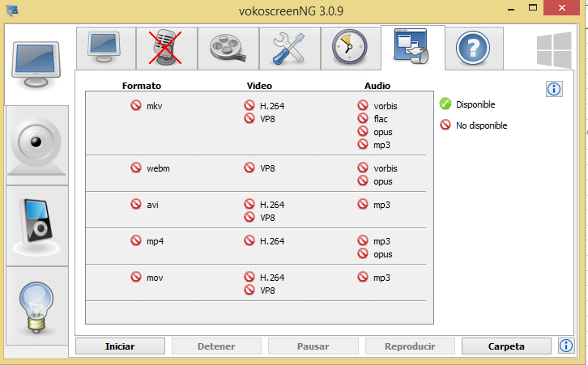Click the info icon beside Disponible legend
588x365 pixels.
pos(554,89)
